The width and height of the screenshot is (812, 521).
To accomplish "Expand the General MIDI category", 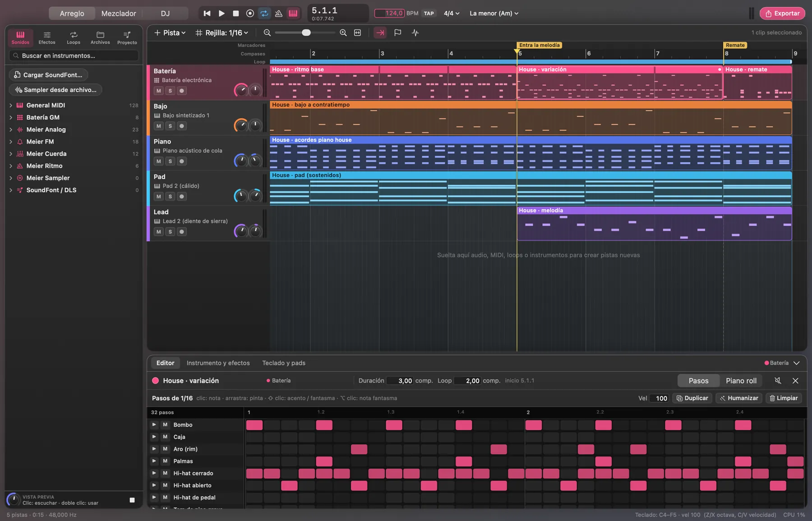I will [x=11, y=105].
